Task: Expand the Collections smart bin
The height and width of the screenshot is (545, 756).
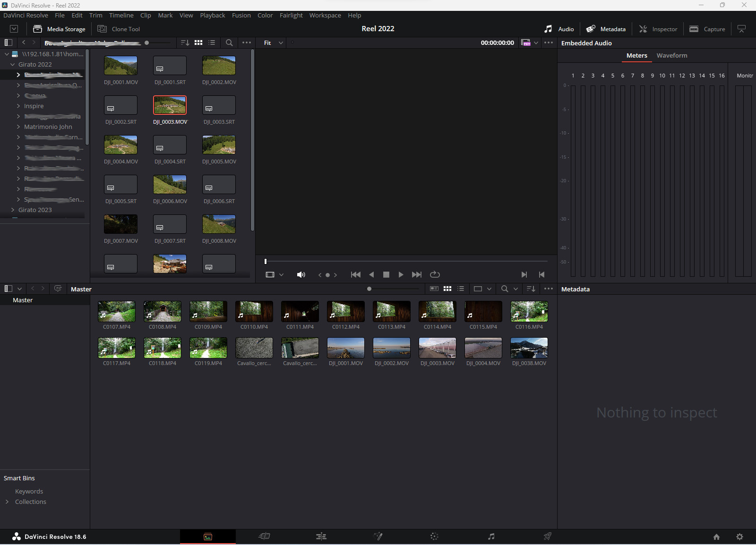Action: tap(7, 502)
